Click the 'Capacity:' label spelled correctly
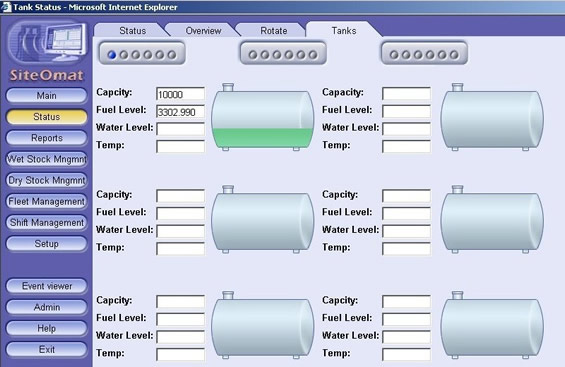 click(343, 92)
